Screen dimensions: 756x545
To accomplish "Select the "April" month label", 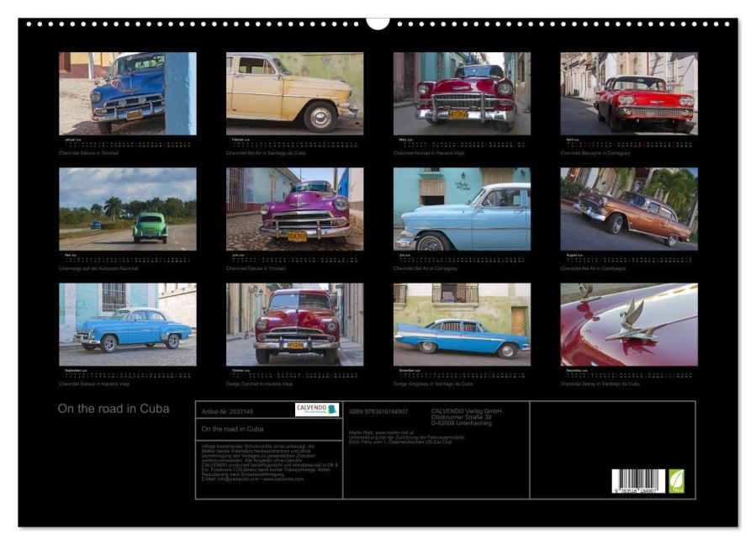I will pos(570,140).
